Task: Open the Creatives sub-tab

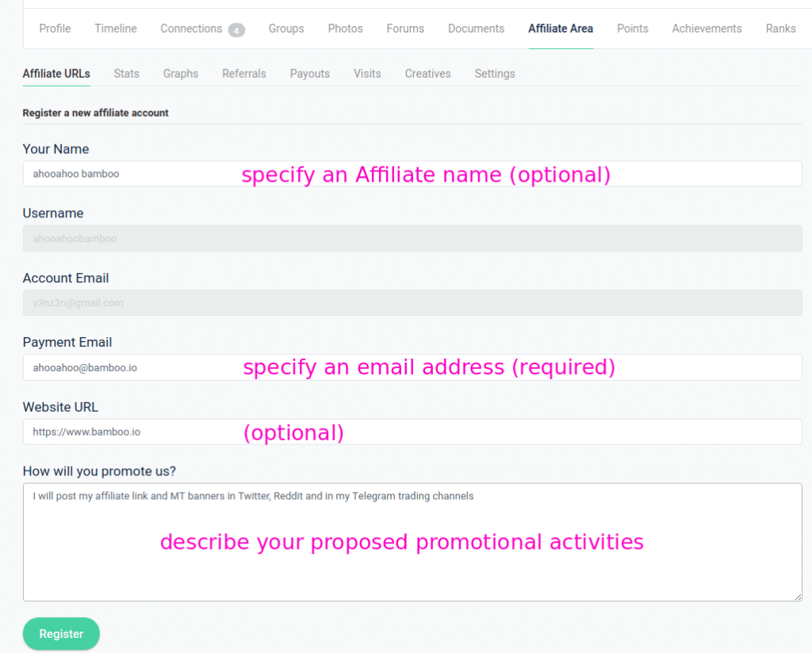Action: 427,74
